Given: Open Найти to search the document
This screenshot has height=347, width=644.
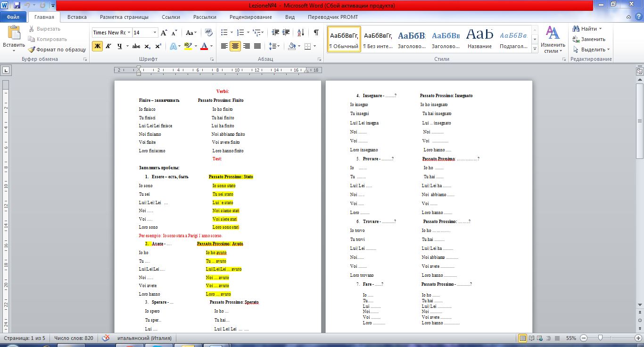Looking at the screenshot, I should [x=587, y=29].
